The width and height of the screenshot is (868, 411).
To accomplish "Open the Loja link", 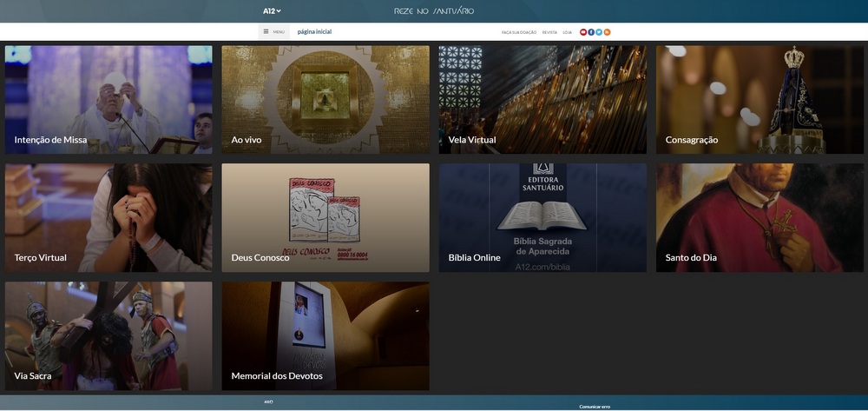I will point(567,32).
